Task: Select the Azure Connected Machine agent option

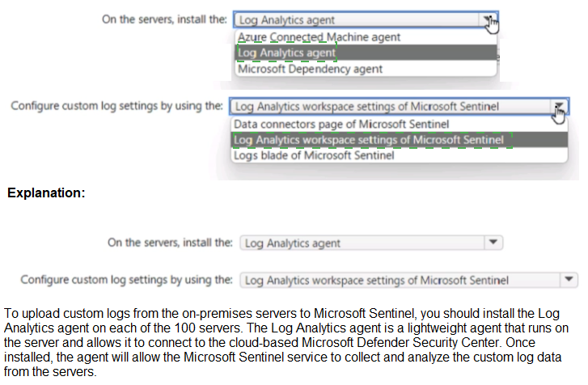Action: tap(319, 37)
